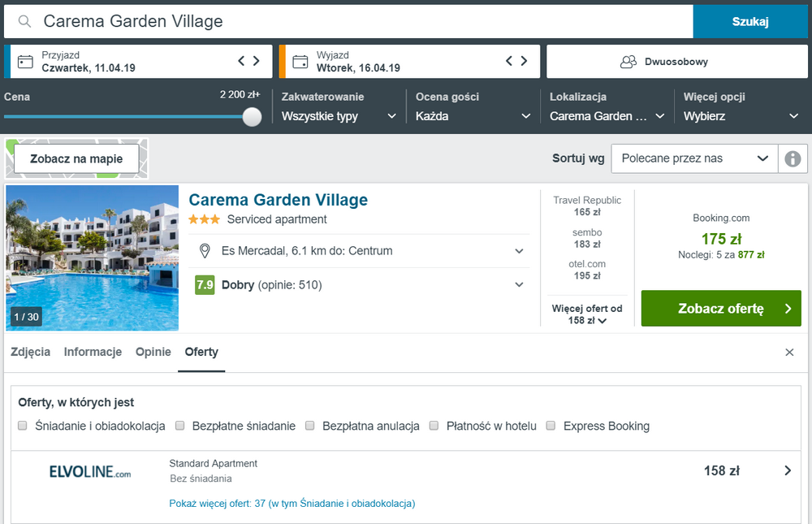Open ELVOLINE offer arrow for 158 zł
The width and height of the screenshot is (812, 524).
787,470
